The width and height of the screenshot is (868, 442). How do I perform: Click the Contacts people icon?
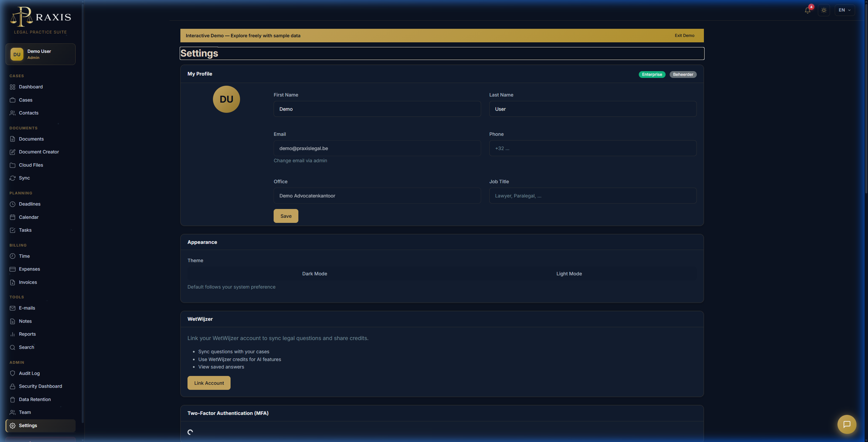coord(13,113)
